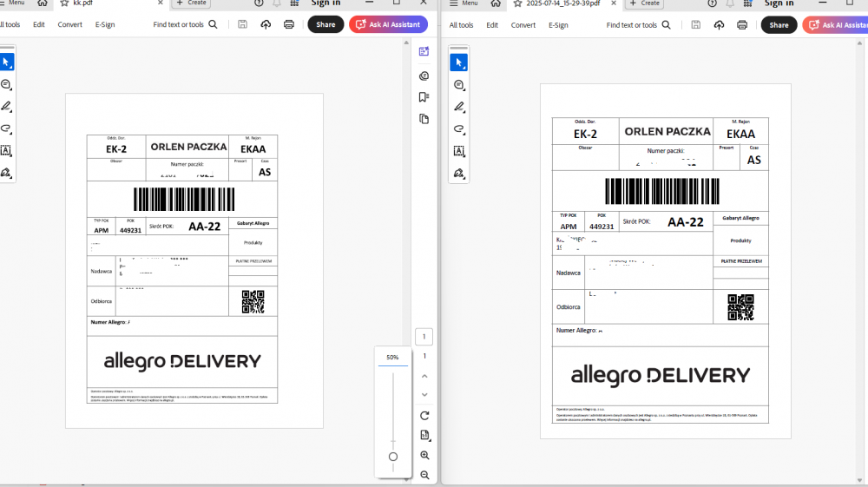
Task: Open the page display options icon
Action: [x=424, y=436]
